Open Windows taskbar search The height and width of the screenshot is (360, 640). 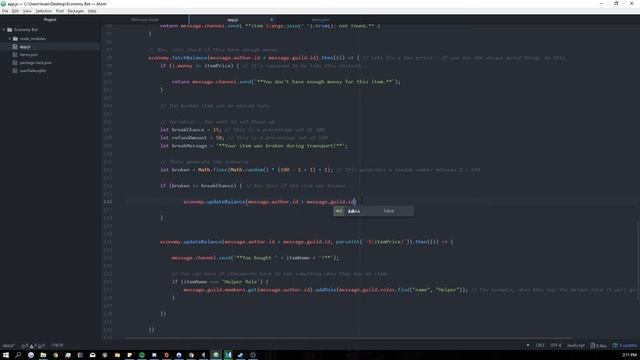point(18,355)
